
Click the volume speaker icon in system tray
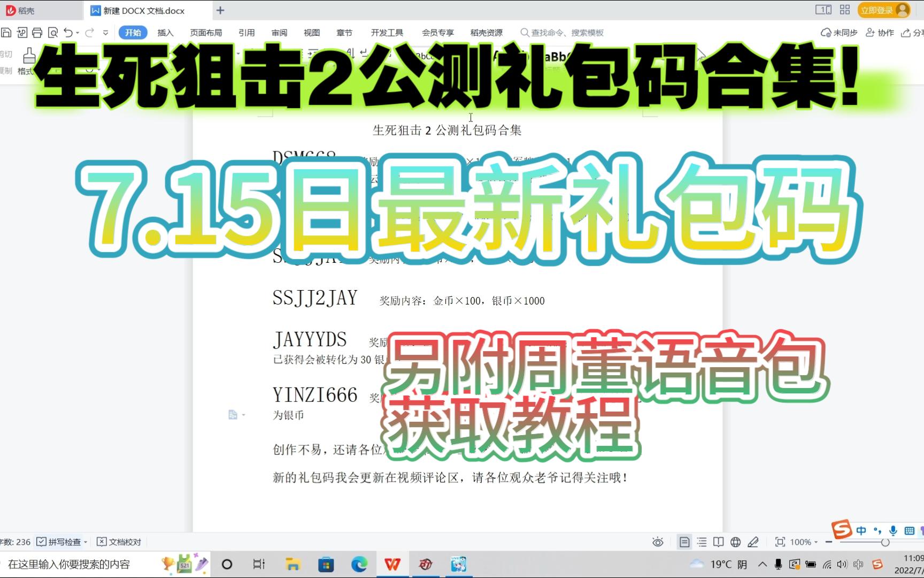842,564
